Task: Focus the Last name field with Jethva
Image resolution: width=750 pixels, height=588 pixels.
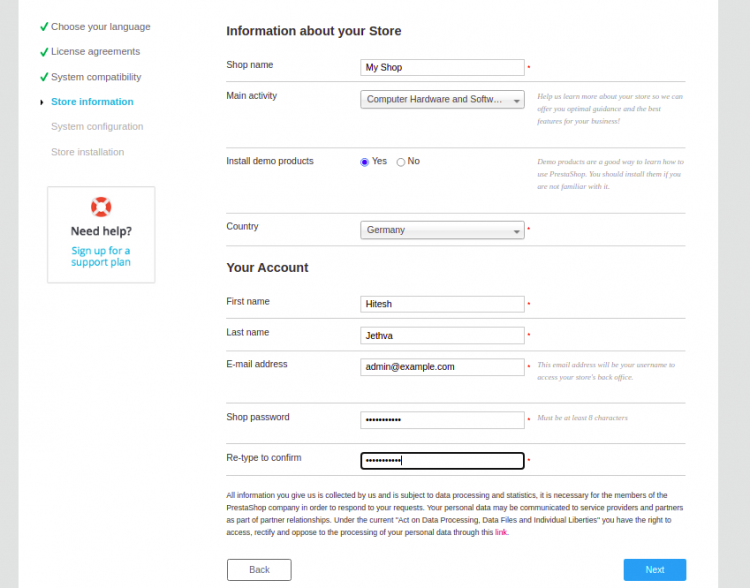Action: point(442,336)
